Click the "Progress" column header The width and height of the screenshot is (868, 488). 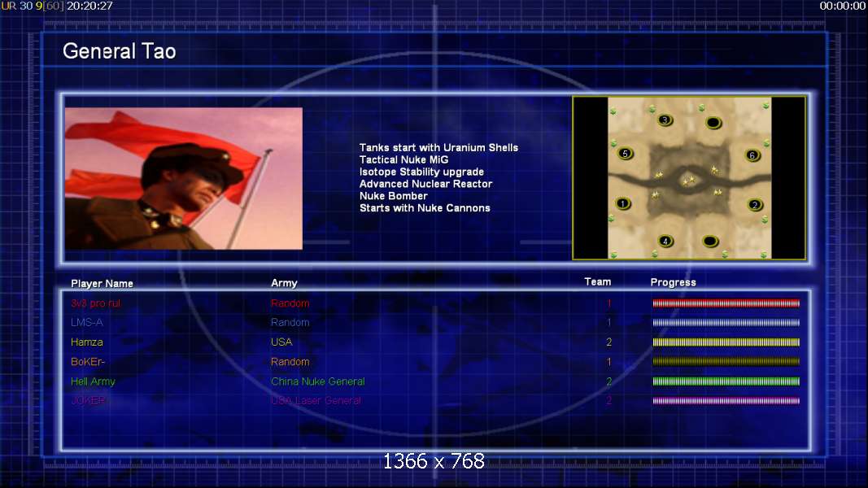[673, 282]
